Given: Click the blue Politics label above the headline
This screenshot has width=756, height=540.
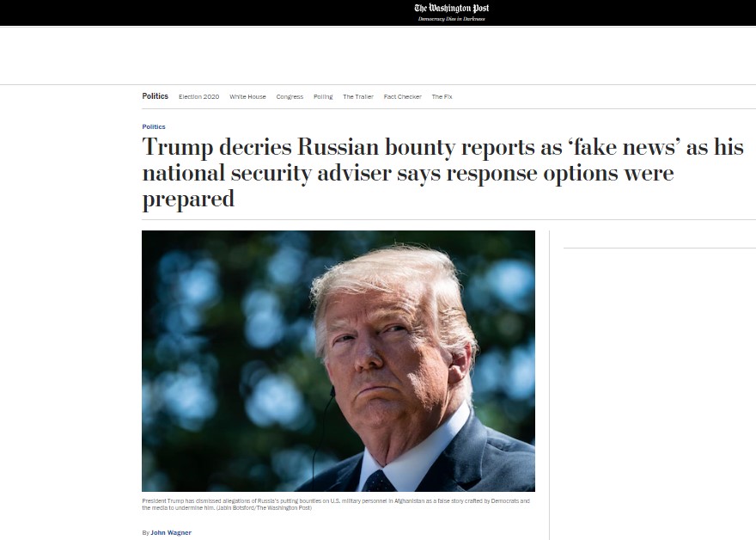Looking at the screenshot, I should point(153,126).
